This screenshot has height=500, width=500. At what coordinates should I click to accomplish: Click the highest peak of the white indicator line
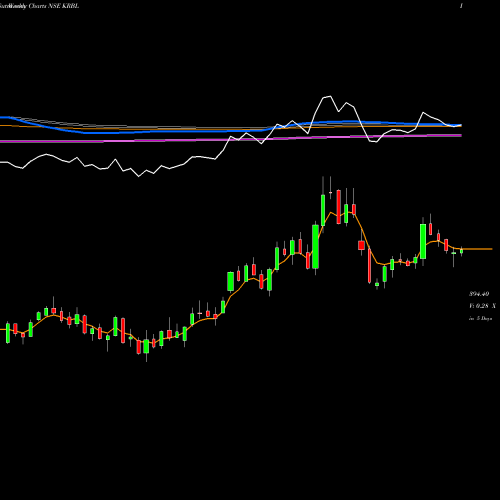[330, 96]
